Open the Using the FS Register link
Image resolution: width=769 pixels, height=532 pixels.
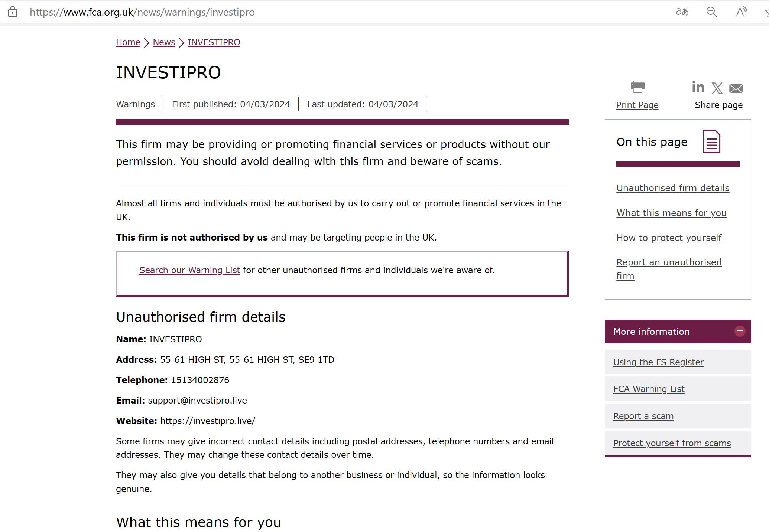pyautogui.click(x=658, y=362)
